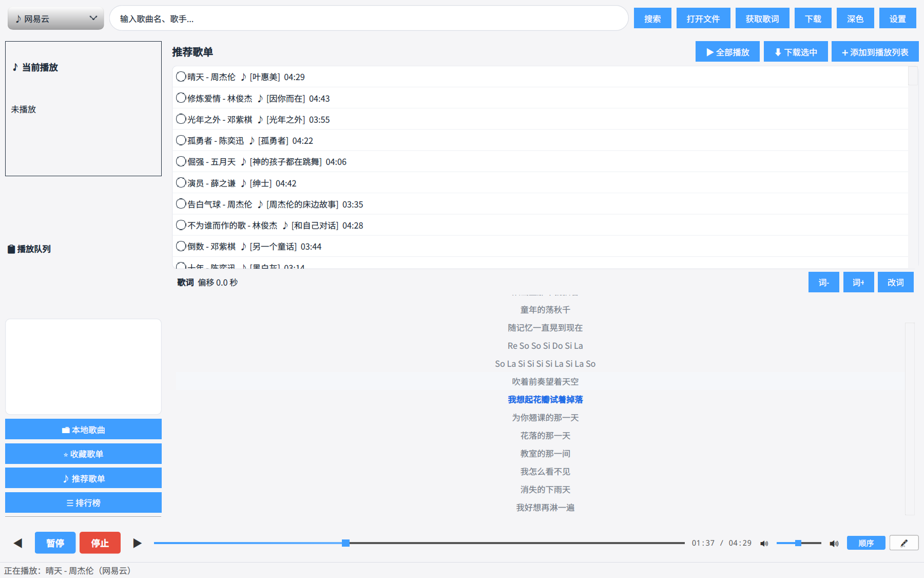This screenshot has height=578, width=924.
Task: Click lyric line 吹着前奏望着天空
Action: [x=545, y=381]
